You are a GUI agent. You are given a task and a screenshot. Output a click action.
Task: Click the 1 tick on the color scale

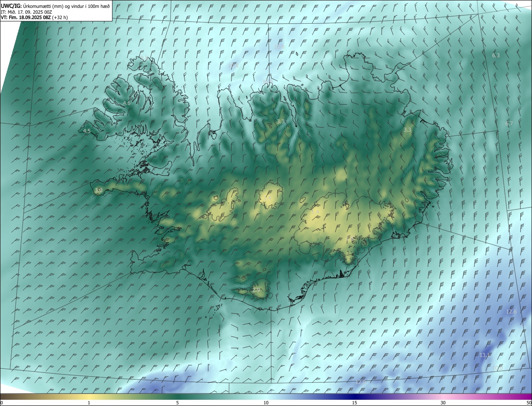89,403
